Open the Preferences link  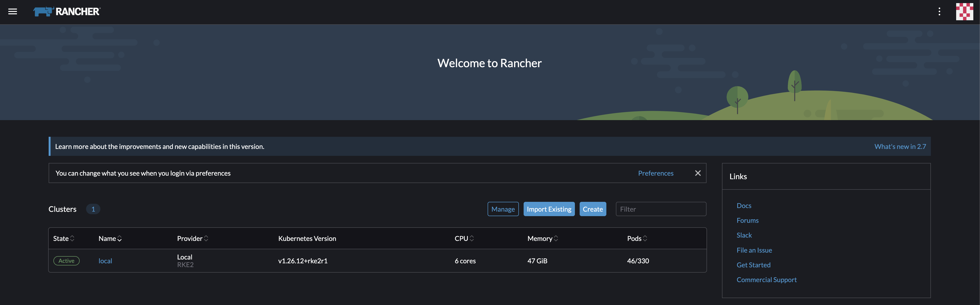655,173
